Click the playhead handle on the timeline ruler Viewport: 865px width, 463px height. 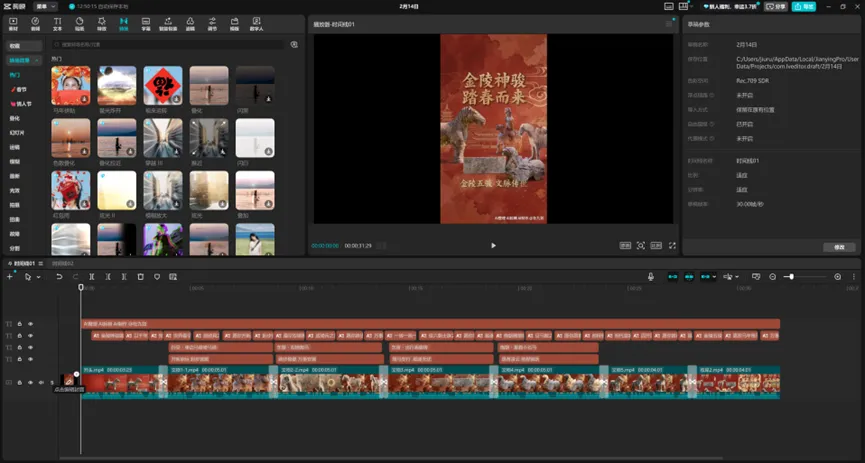coord(81,287)
